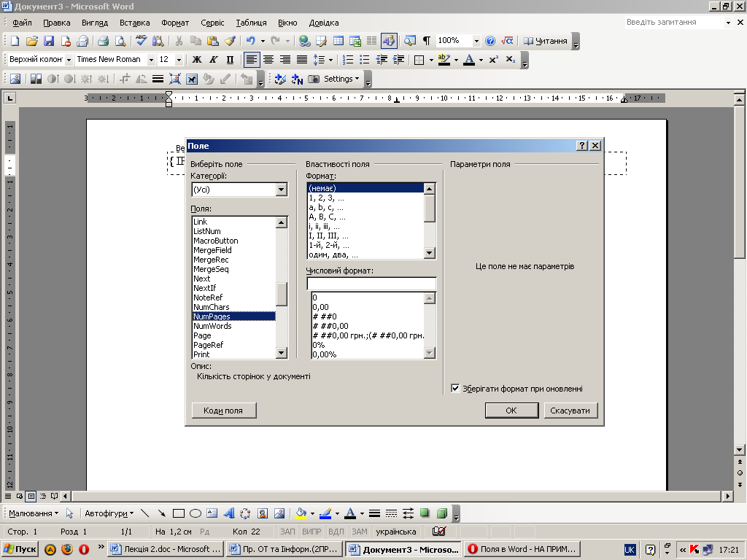Click the Open folder icon
747x560 pixels.
coord(32,41)
